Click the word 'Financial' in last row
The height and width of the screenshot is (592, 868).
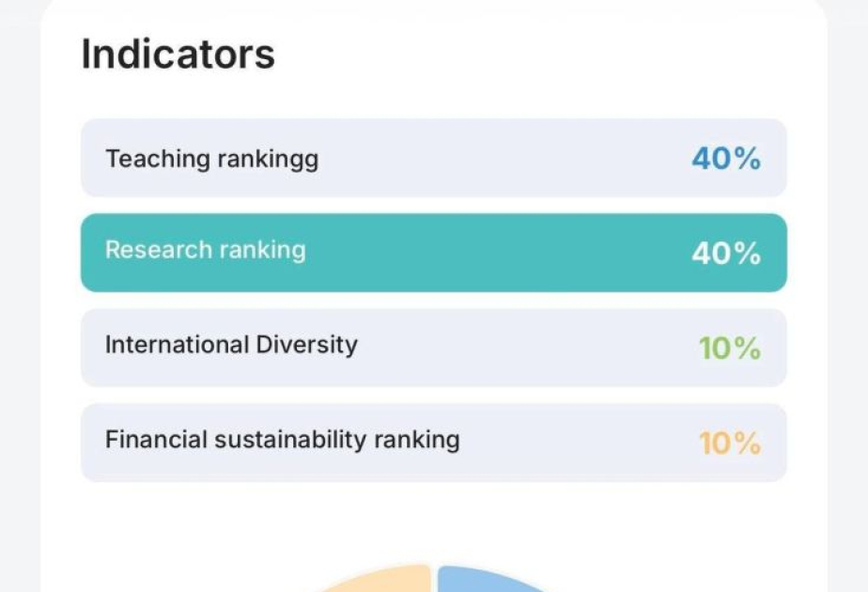tap(156, 440)
